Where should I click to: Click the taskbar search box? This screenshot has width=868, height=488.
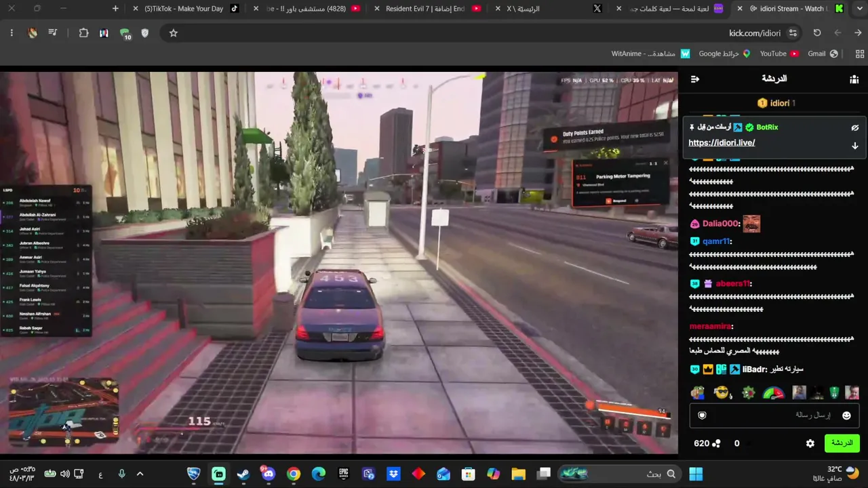tap(620, 474)
